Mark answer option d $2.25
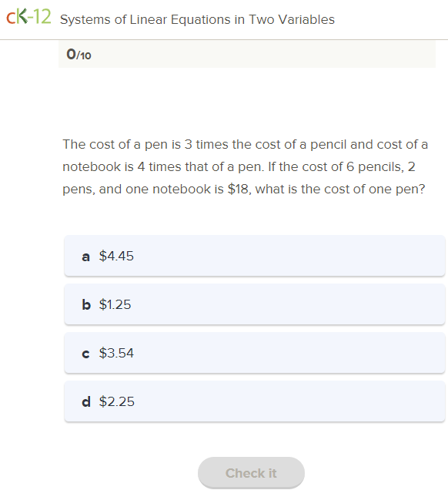 tap(255, 401)
